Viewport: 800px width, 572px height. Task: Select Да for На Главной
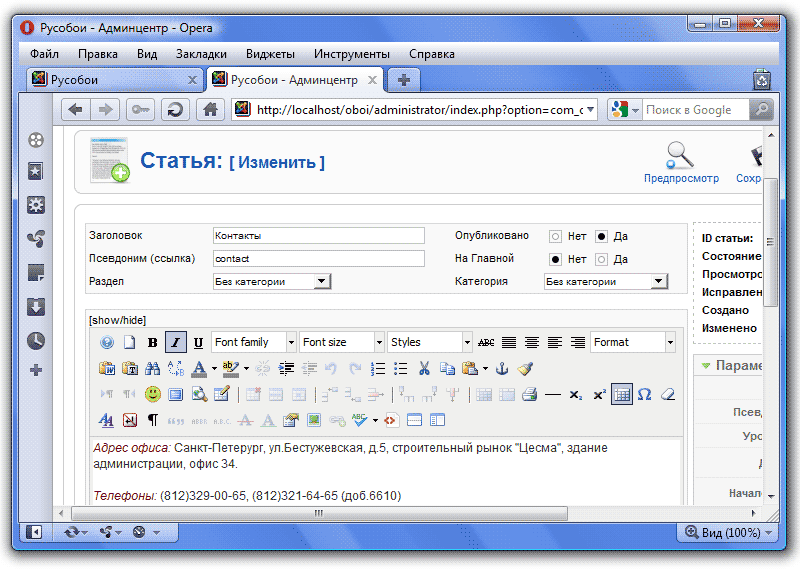(601, 259)
